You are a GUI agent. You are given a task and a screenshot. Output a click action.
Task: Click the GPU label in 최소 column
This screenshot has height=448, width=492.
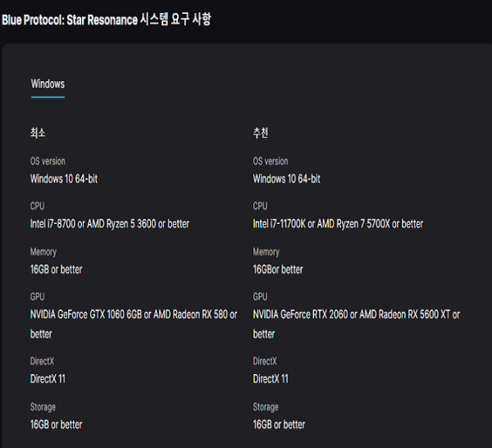tap(38, 297)
